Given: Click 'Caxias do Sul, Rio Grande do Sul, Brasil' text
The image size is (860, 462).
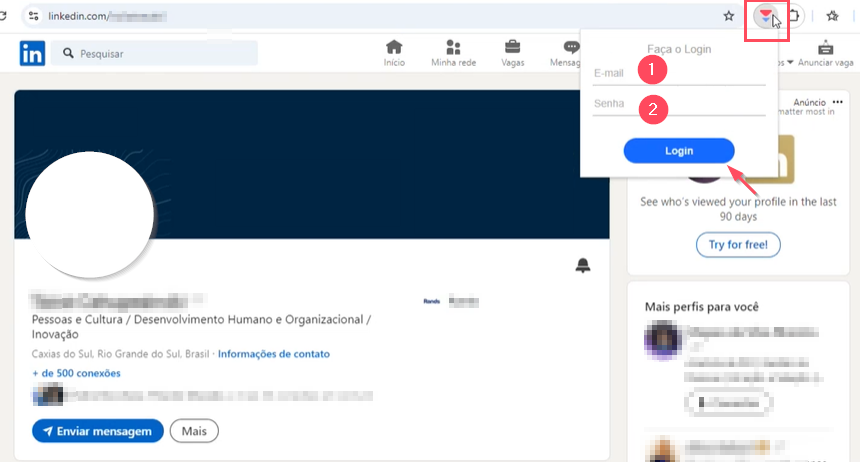Looking at the screenshot, I should pyautogui.click(x=120, y=354).
